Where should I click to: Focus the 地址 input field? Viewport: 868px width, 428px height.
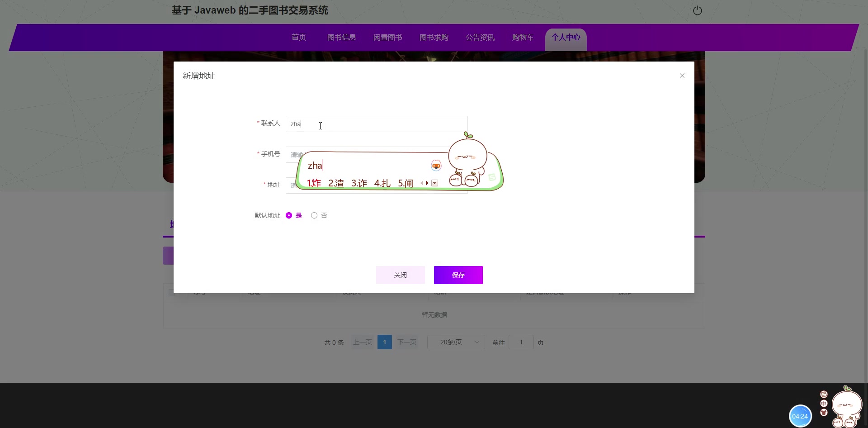[377, 185]
